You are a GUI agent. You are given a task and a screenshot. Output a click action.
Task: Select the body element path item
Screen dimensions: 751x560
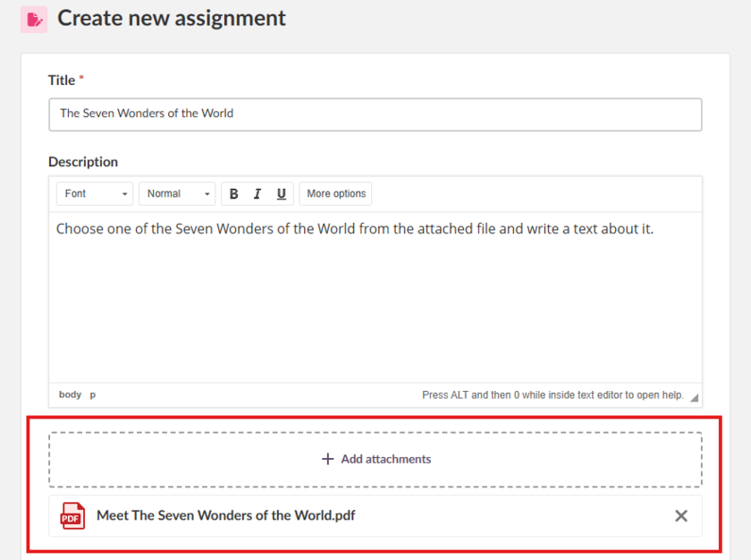70,395
